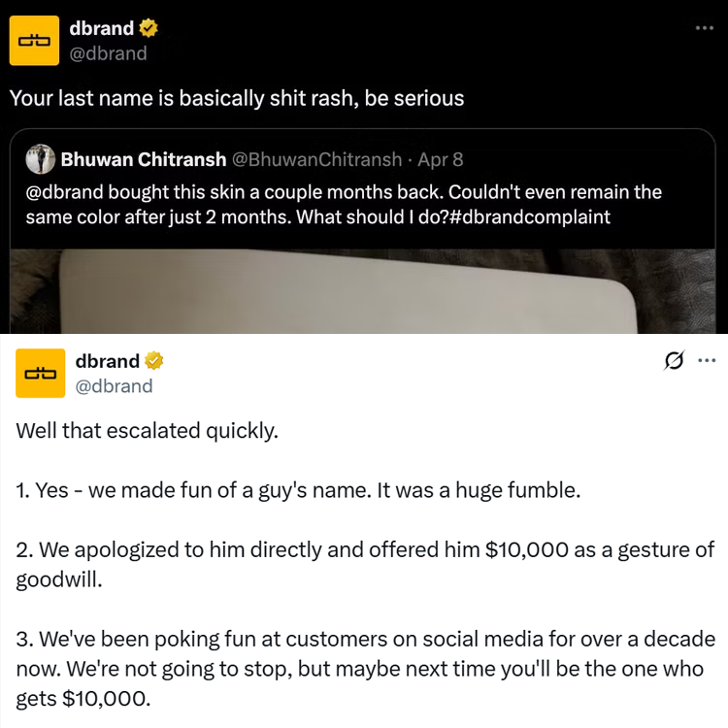Click the 'Well that escalated quickly' tweet text
The image size is (728, 728).
148,430
